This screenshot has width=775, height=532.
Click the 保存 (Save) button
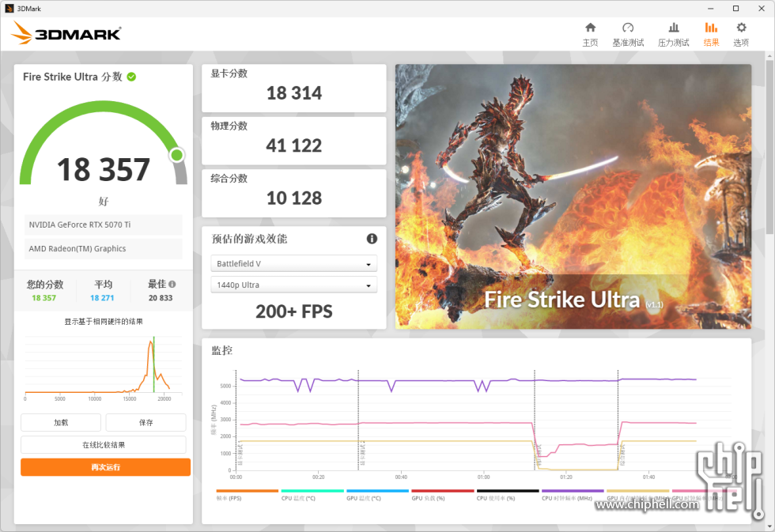[146, 422]
